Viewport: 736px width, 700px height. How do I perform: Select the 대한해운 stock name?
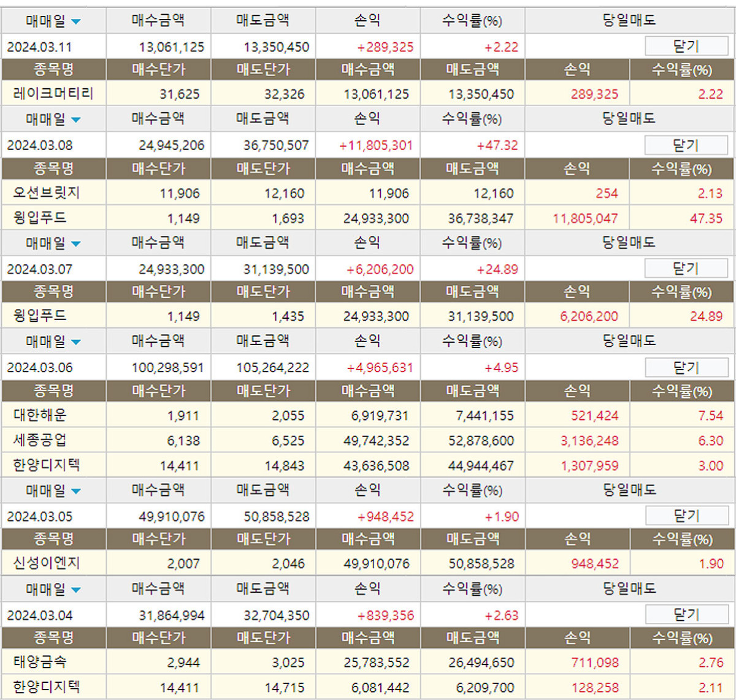point(40,416)
